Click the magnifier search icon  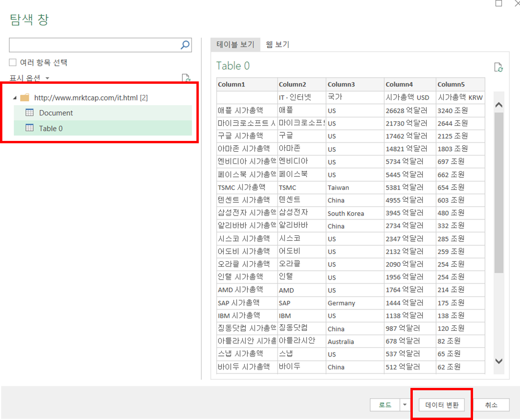(185, 45)
